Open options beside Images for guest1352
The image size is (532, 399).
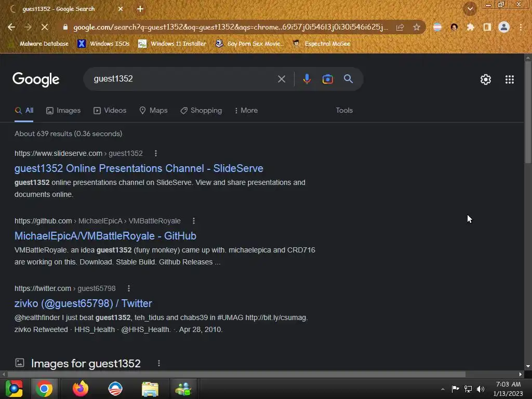pos(159,363)
